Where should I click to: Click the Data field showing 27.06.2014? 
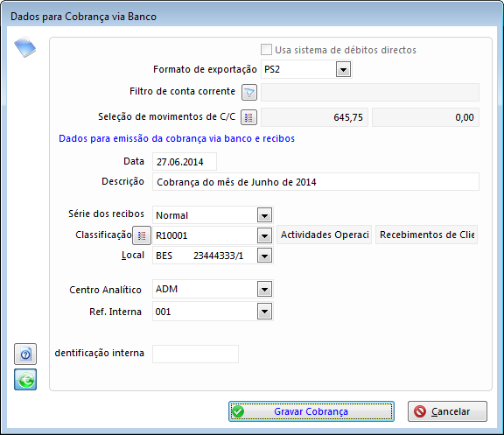(x=185, y=162)
